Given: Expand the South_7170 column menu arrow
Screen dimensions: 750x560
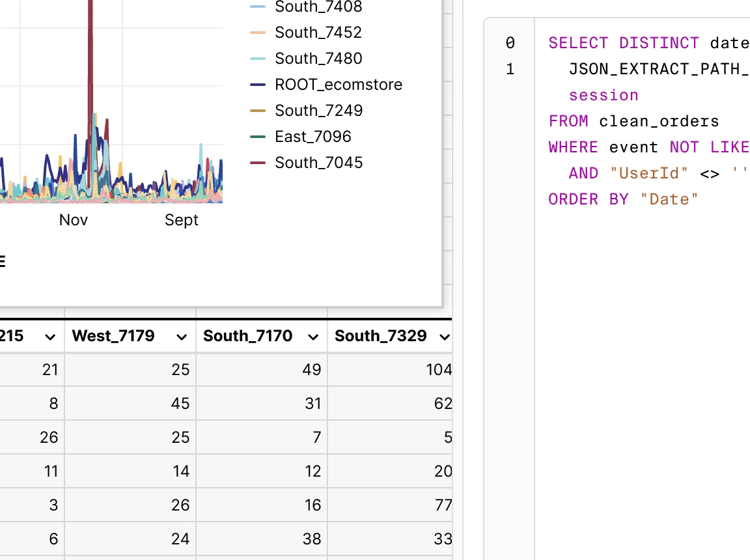Looking at the screenshot, I should [x=313, y=337].
